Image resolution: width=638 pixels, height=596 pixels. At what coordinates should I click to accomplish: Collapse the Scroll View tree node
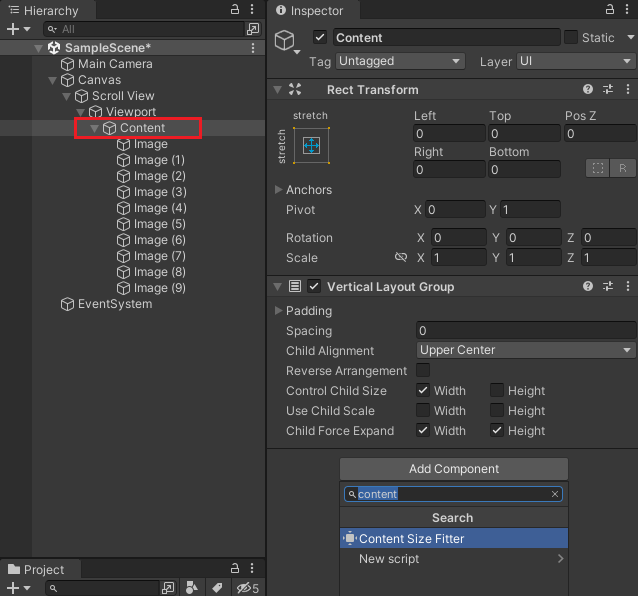click(x=67, y=96)
